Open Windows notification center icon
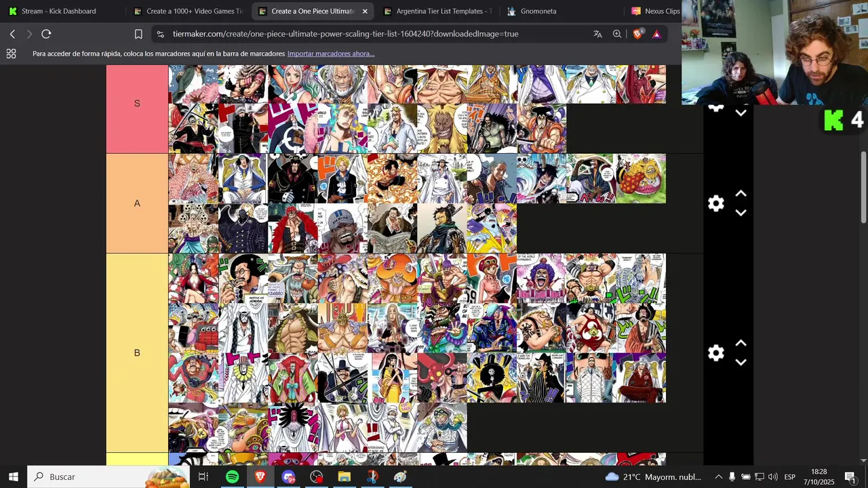Screen dimensions: 868x488 tap(850, 476)
